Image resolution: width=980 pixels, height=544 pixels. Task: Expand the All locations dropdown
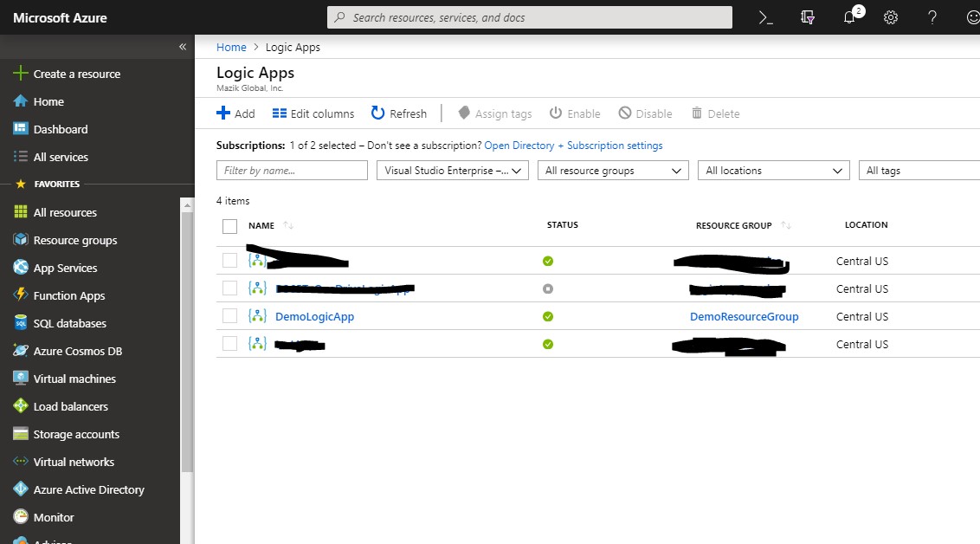pyautogui.click(x=772, y=170)
